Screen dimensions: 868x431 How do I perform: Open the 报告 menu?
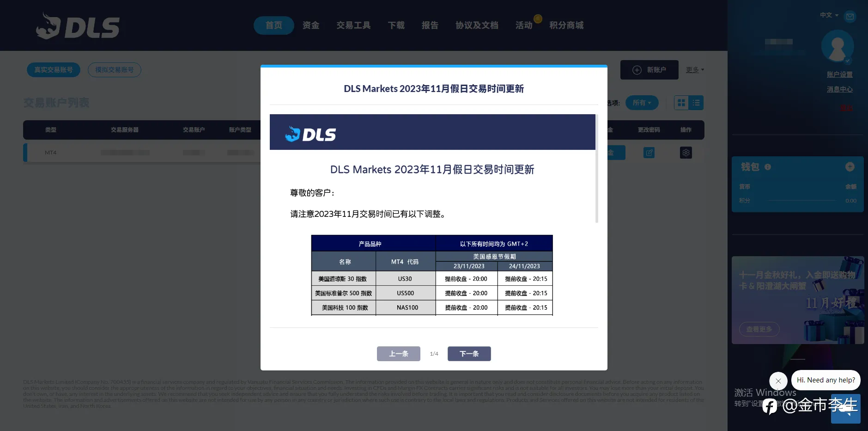(430, 25)
